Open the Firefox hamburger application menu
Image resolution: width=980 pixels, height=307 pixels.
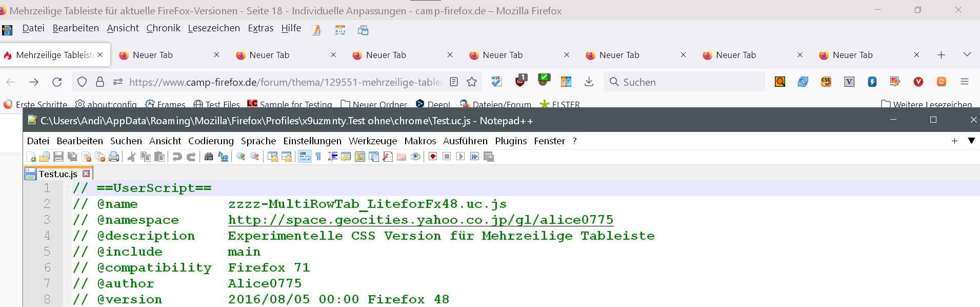pos(965,82)
